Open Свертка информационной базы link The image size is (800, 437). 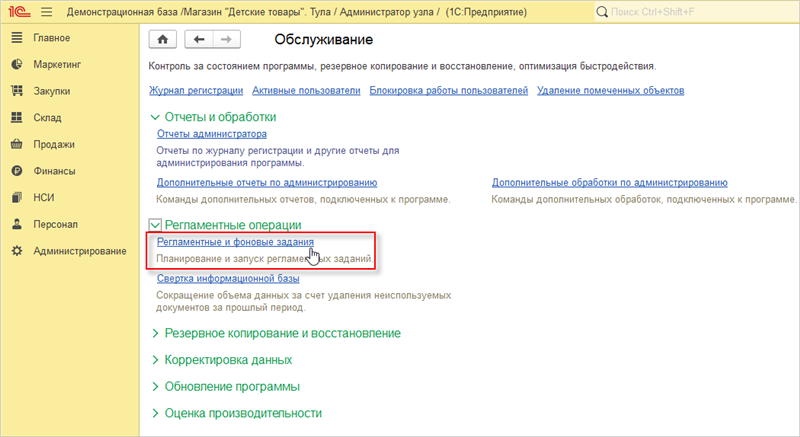coord(228,279)
